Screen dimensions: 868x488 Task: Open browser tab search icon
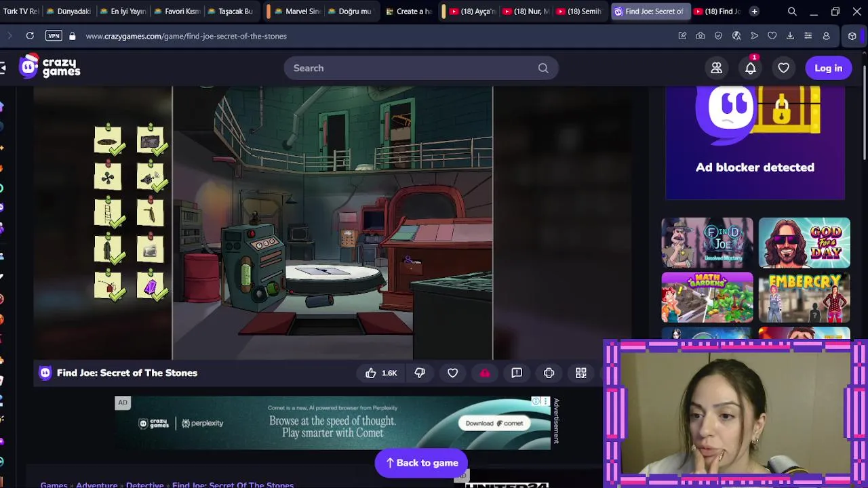point(792,12)
